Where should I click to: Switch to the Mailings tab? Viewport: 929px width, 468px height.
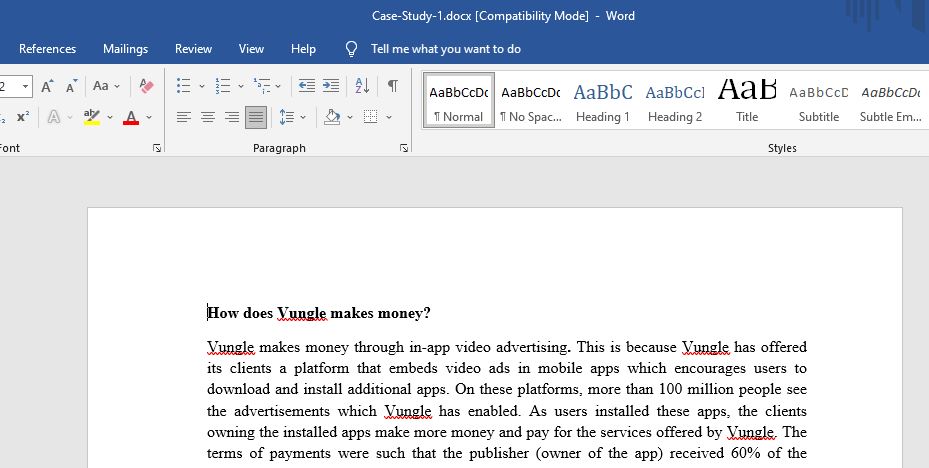coord(126,49)
